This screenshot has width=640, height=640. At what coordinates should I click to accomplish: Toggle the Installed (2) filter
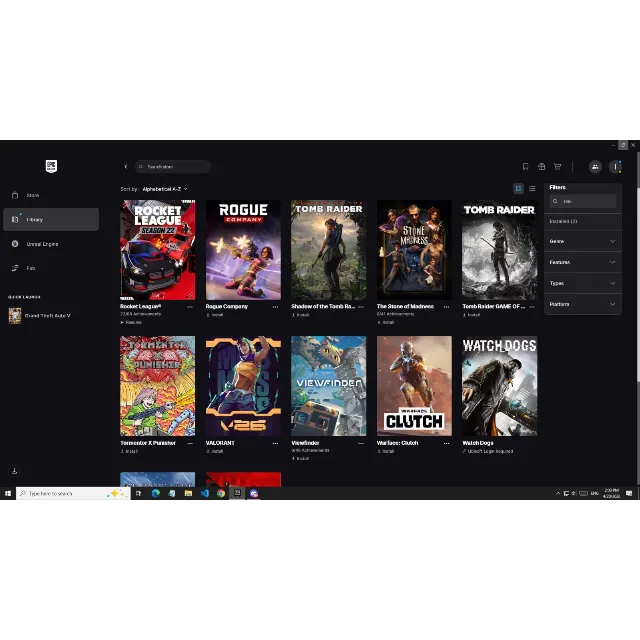[582, 221]
